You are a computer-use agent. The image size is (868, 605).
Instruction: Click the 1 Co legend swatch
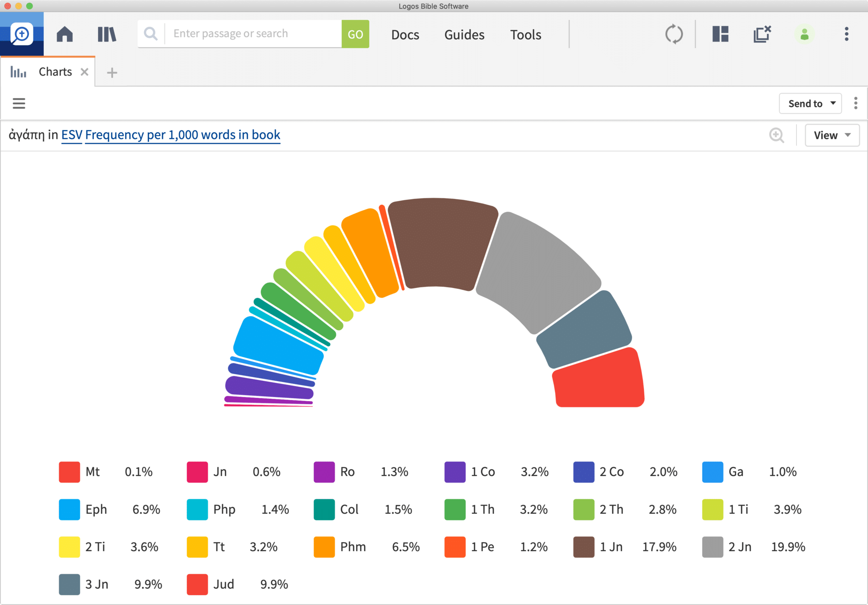[x=455, y=472]
